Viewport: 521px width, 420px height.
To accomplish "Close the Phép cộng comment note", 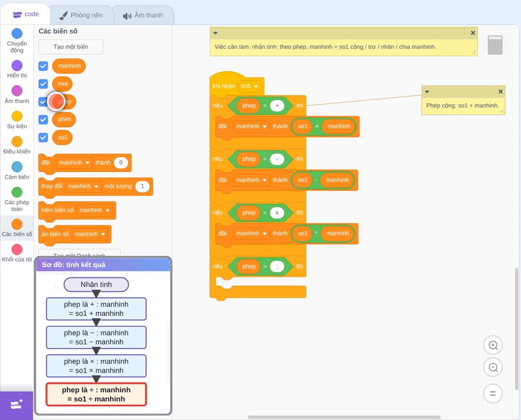I will (500, 92).
